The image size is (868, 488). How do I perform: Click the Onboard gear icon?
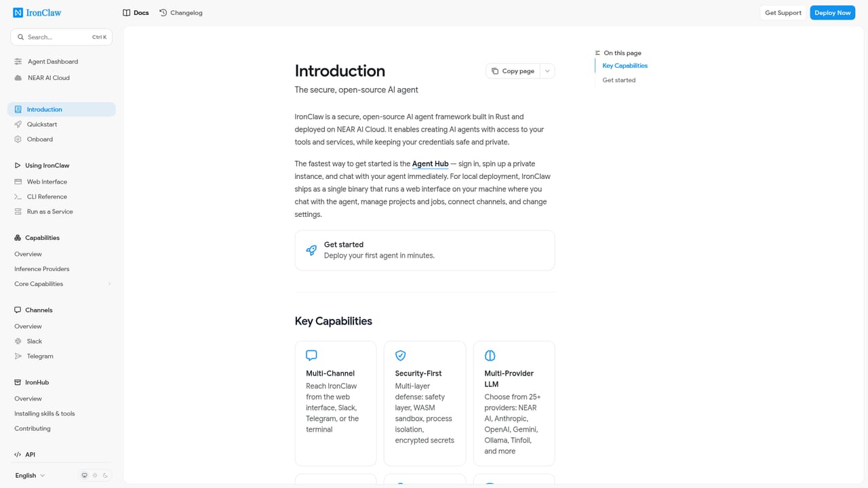point(18,140)
